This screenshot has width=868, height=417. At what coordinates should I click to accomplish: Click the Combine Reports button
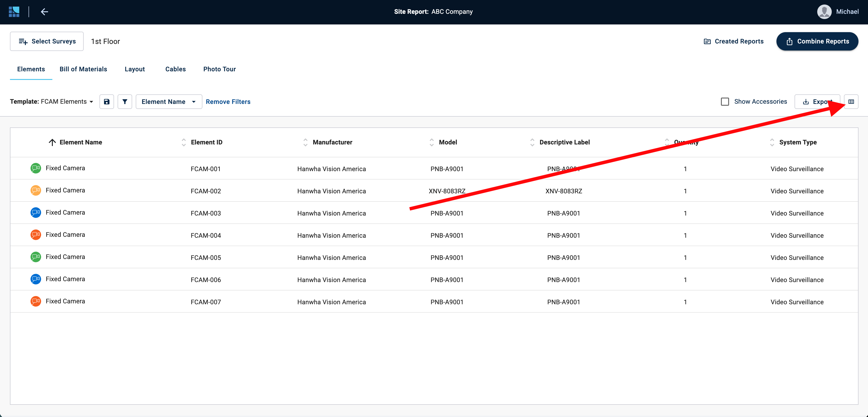[x=817, y=41]
